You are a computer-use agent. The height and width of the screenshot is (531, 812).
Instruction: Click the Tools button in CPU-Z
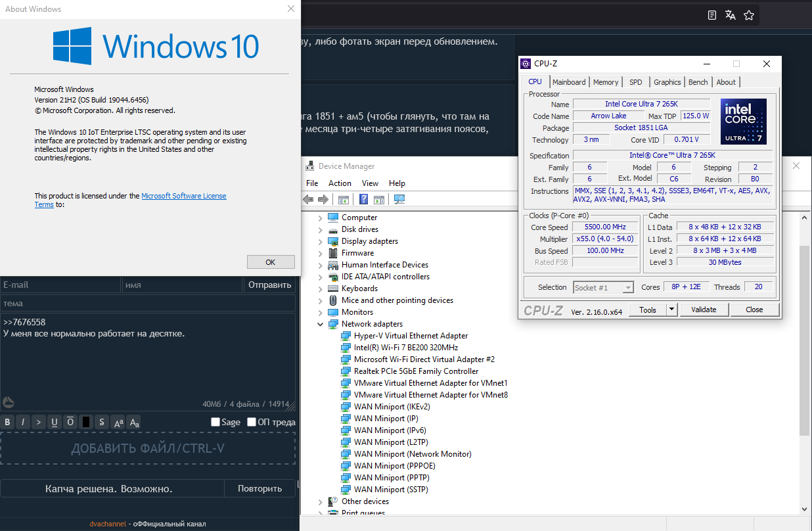point(648,310)
